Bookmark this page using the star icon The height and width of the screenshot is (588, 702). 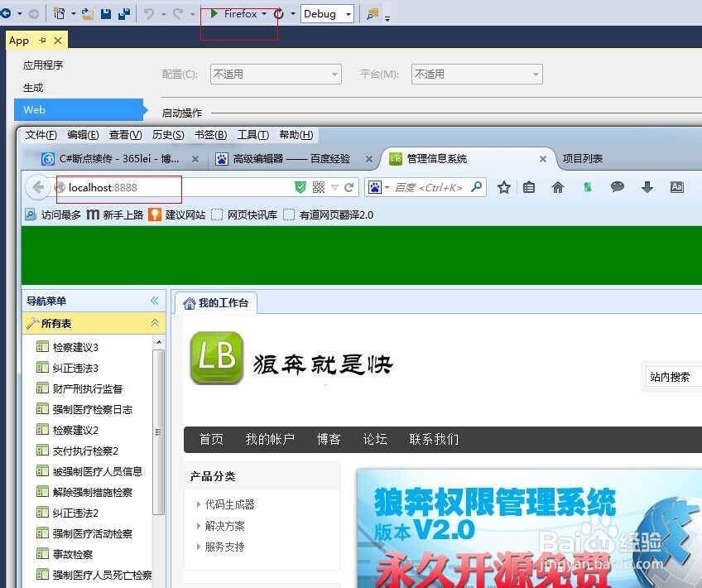(504, 188)
